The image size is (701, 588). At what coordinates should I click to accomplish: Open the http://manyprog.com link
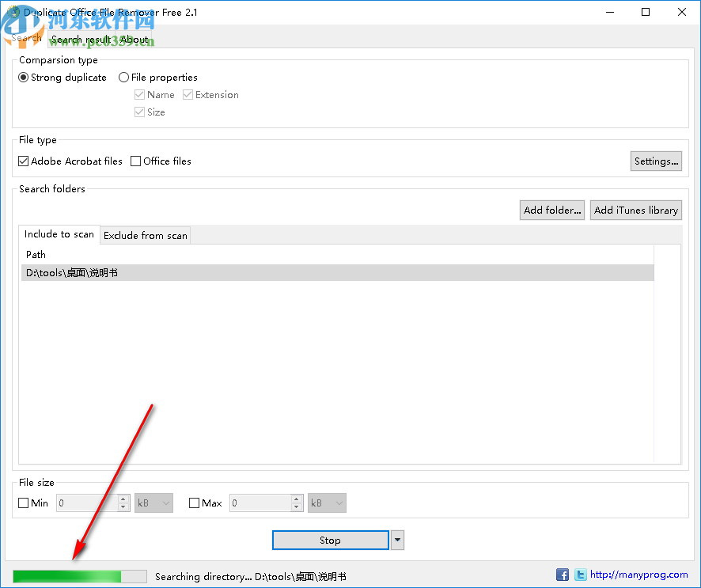(638, 575)
